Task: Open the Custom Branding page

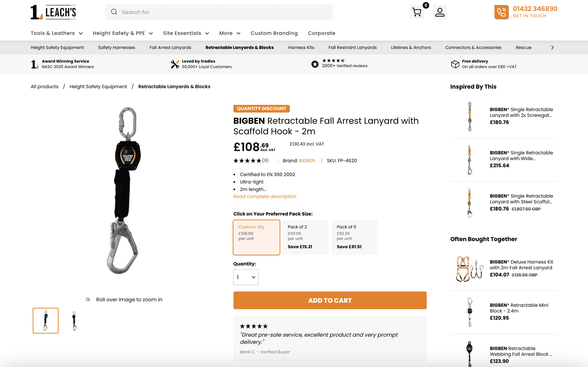Action: [x=274, y=33]
